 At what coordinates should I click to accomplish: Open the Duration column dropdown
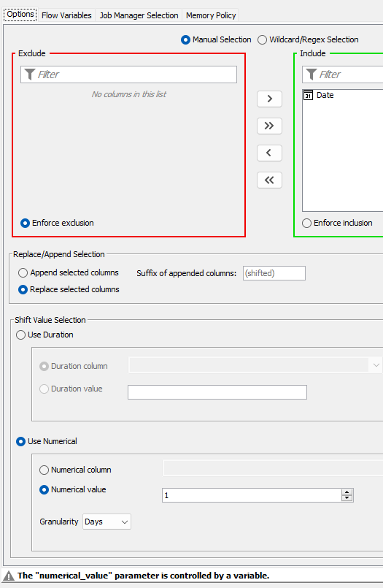coord(255,365)
